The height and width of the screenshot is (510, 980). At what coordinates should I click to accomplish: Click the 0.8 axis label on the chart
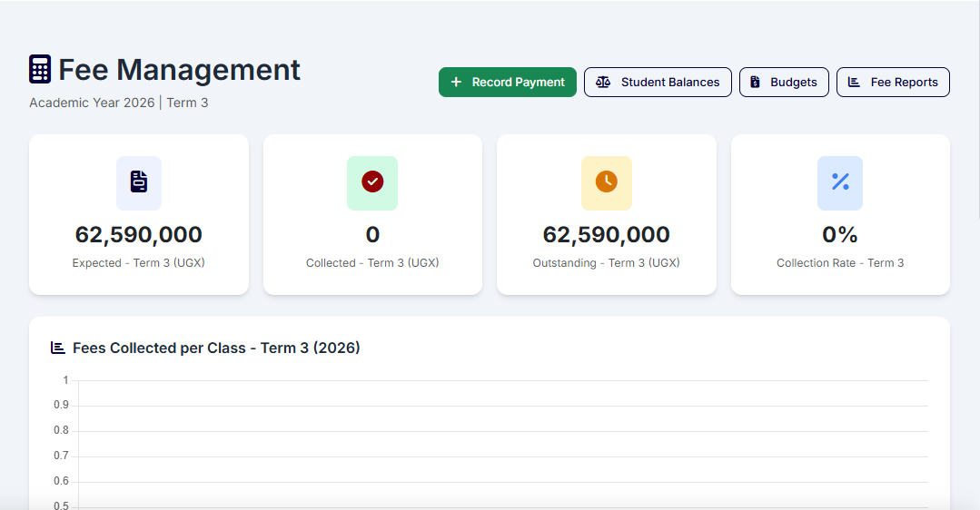point(61,430)
